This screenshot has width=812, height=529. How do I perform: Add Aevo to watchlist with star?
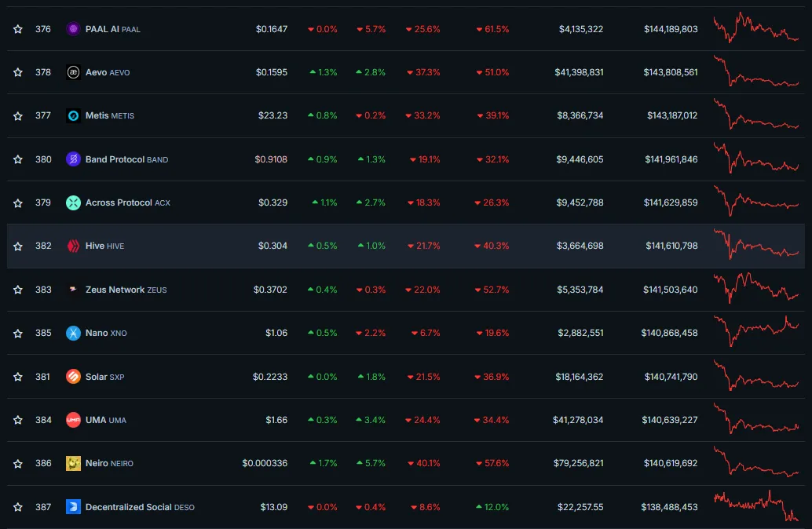(x=18, y=72)
